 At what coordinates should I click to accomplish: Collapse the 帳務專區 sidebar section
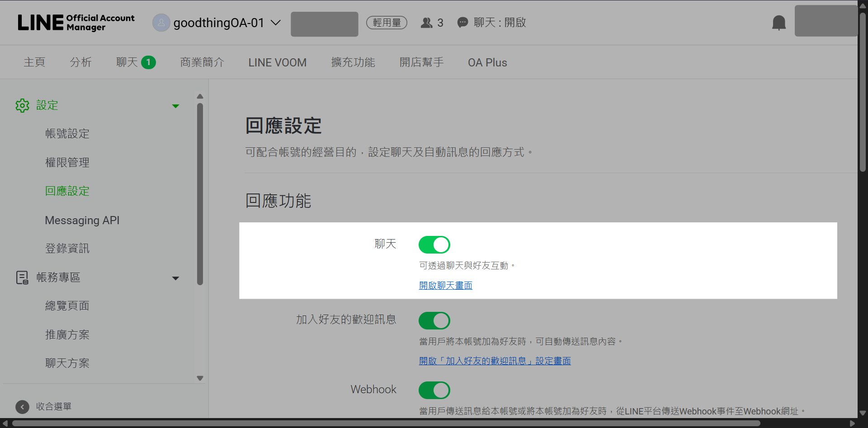(176, 278)
